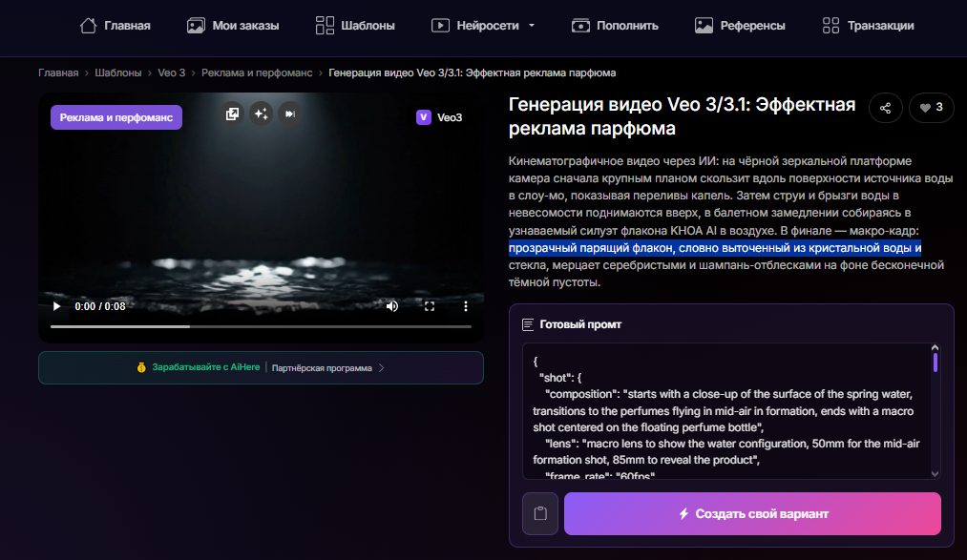The image size is (967, 560).
Task: Follow the Партнёрская программа link
Action: coord(324,366)
